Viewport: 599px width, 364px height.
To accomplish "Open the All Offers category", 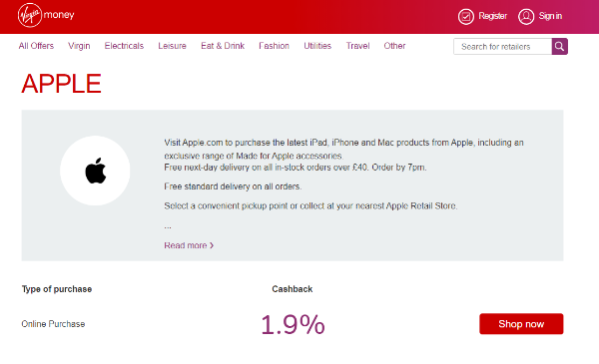I will 36,46.
